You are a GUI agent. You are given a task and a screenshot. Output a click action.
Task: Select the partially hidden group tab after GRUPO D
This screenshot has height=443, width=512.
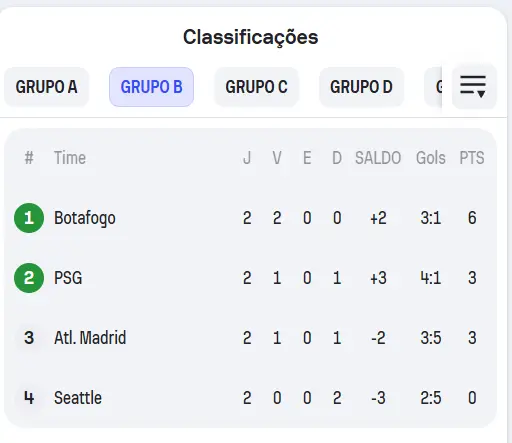[433, 87]
